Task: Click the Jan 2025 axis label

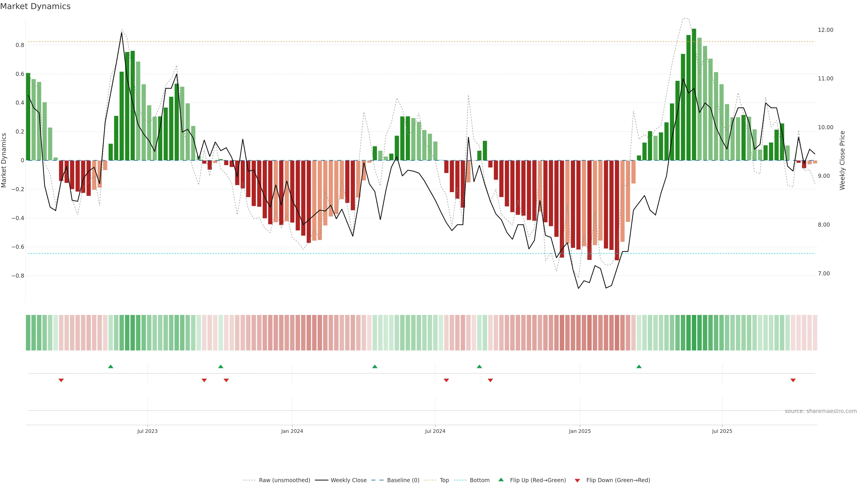Action: 580,431
